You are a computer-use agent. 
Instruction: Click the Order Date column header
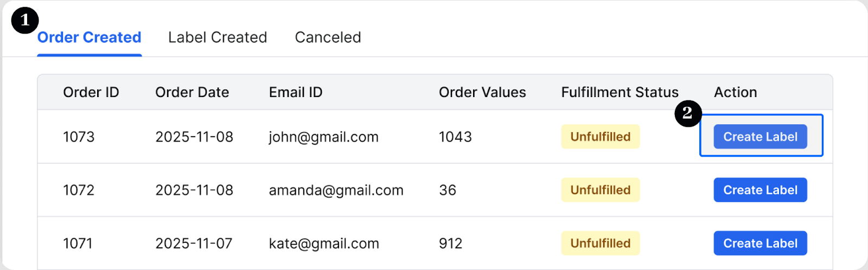pyautogui.click(x=192, y=92)
